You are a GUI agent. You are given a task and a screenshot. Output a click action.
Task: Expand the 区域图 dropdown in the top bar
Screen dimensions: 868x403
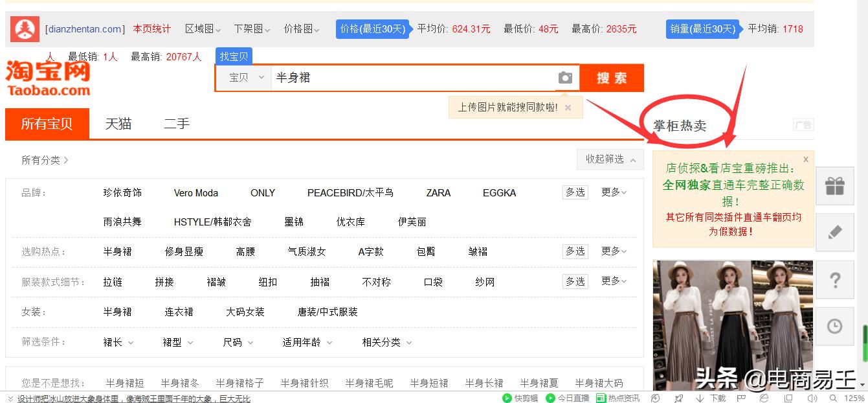pyautogui.click(x=201, y=29)
